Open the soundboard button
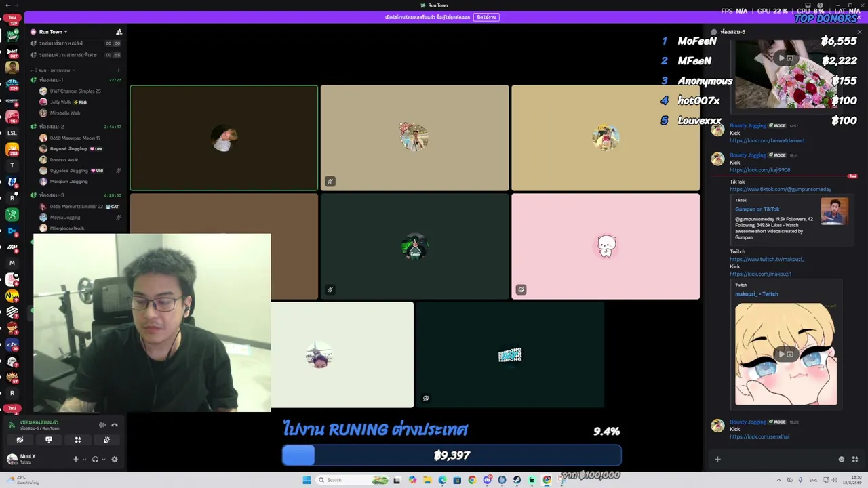 tap(106, 440)
